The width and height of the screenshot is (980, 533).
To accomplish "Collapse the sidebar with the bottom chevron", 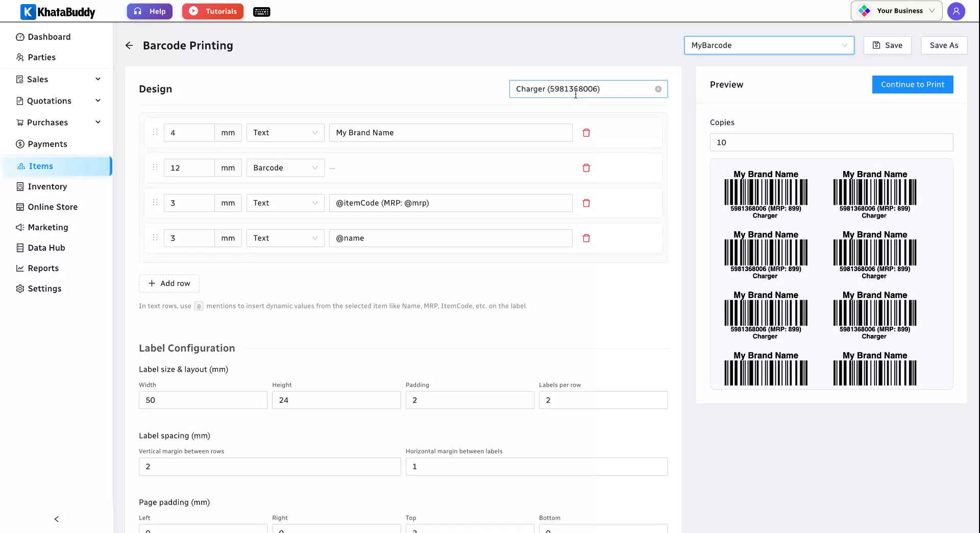I will click(57, 519).
